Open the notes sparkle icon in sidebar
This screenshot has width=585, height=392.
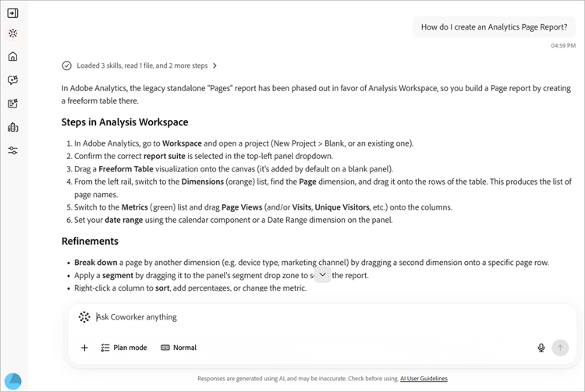pyautogui.click(x=12, y=104)
